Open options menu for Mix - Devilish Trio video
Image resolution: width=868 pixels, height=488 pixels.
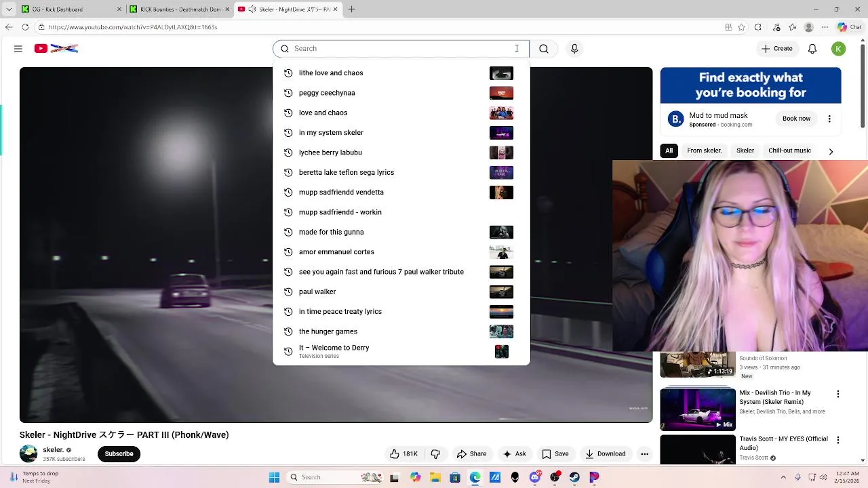click(x=838, y=394)
